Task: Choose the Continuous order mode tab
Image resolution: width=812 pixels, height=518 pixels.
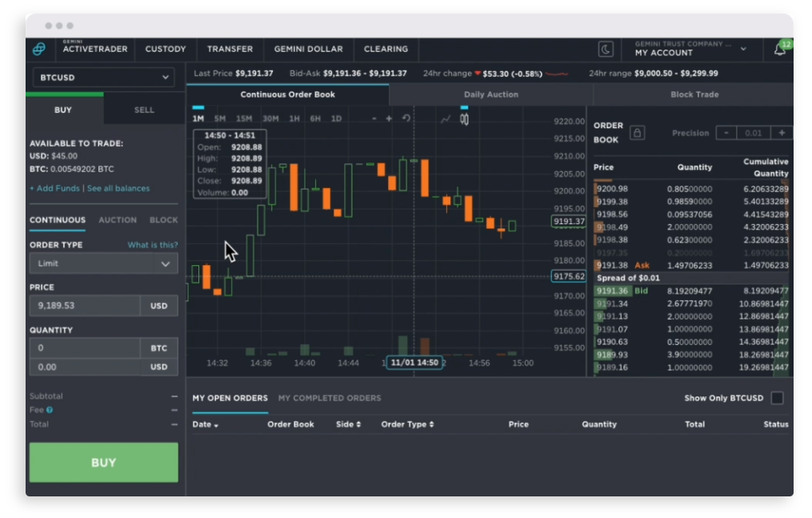Action: click(x=58, y=220)
